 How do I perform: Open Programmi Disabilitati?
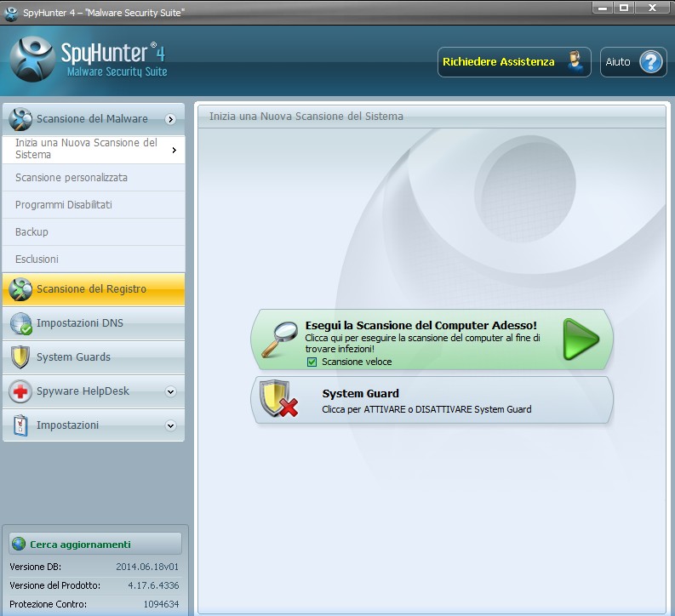94,205
